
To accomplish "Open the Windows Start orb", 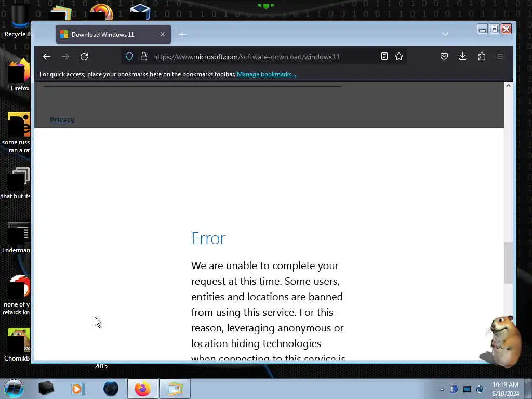I will (x=14, y=389).
